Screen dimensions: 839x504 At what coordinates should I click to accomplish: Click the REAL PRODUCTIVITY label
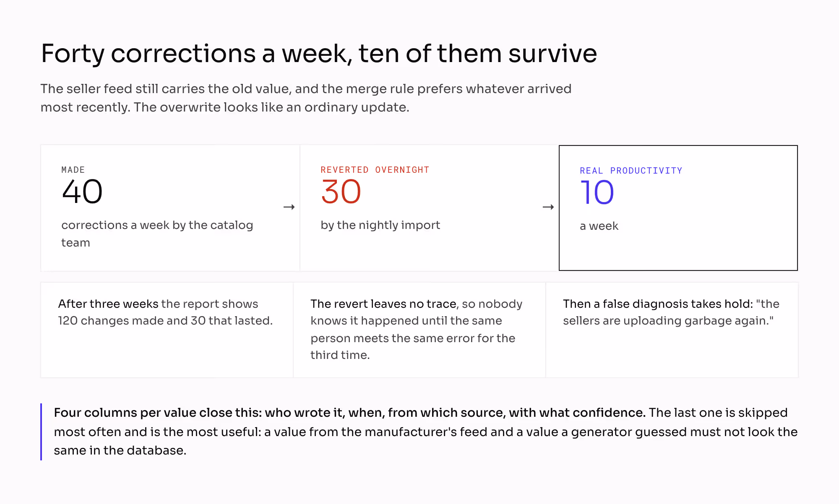[x=631, y=171]
